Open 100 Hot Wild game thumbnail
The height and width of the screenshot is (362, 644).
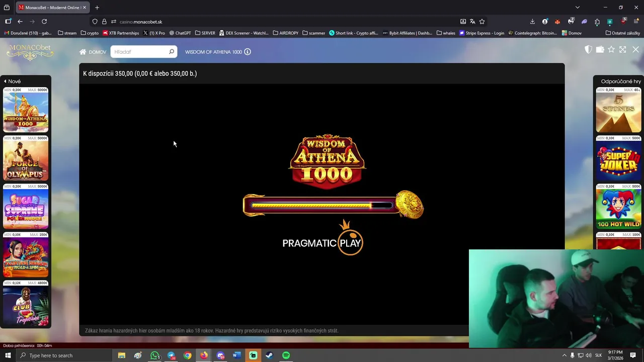[x=618, y=207]
